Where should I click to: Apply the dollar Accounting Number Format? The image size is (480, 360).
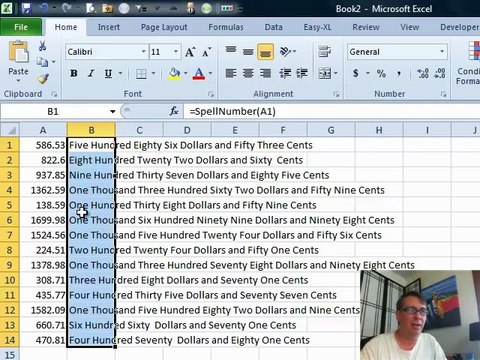coord(356,73)
